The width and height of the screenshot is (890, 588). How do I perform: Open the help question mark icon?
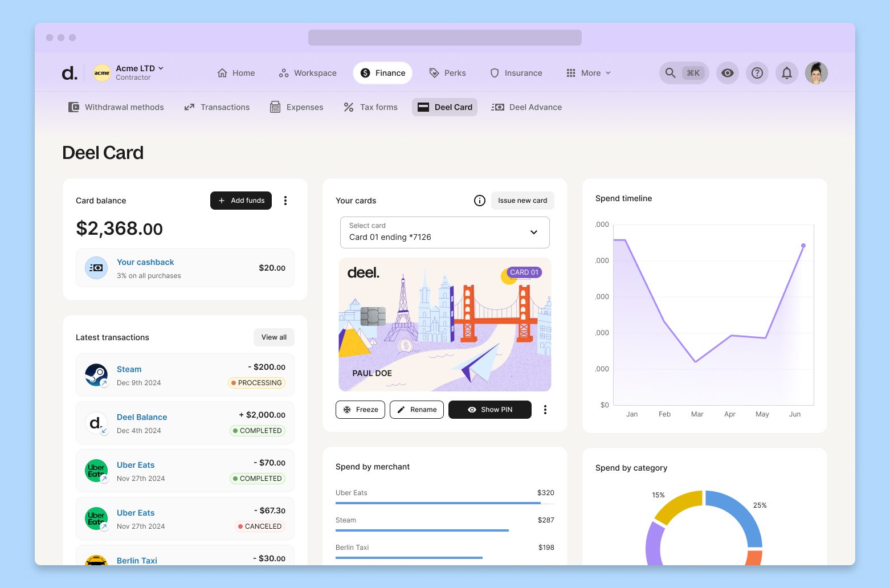coord(757,73)
